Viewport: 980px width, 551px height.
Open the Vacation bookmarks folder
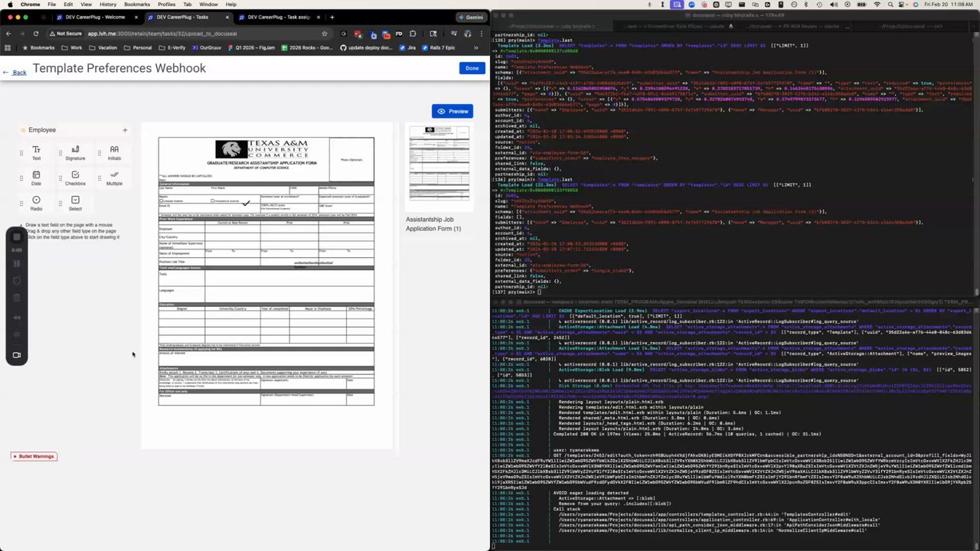pyautogui.click(x=103, y=47)
